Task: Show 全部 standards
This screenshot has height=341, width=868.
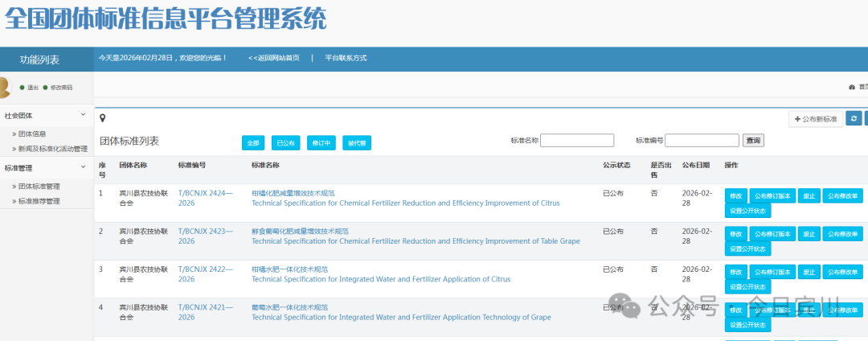Action: coord(253,142)
